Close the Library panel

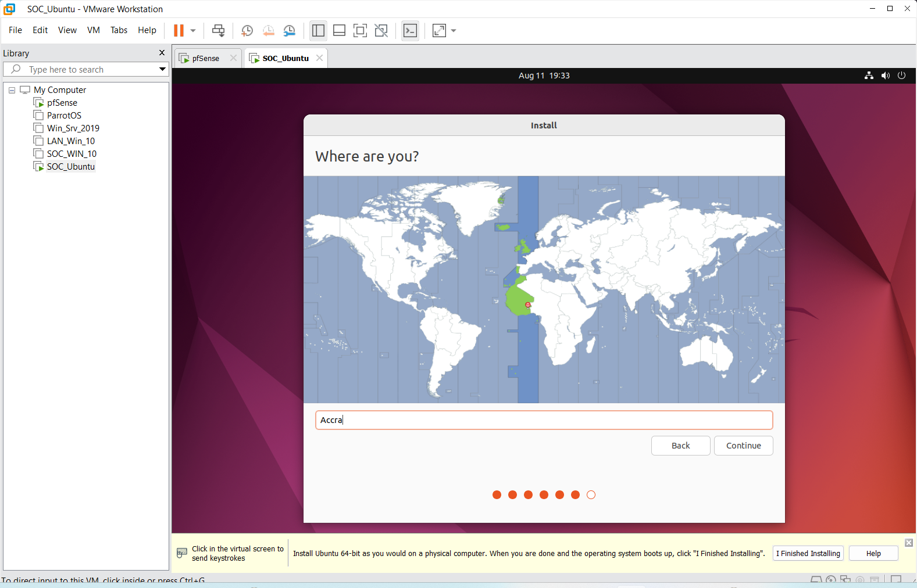tap(162, 53)
